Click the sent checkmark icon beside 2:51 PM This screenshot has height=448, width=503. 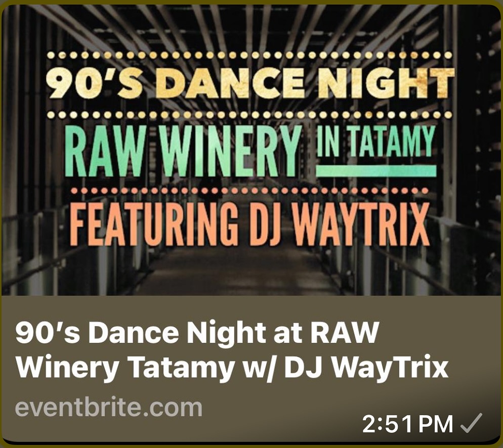(471, 423)
